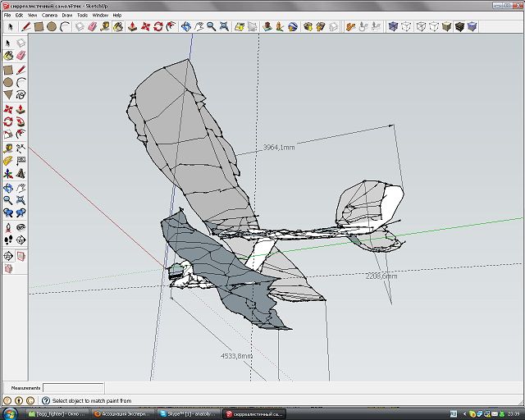
Task: Choose the Scale tool
Action: click(8, 135)
